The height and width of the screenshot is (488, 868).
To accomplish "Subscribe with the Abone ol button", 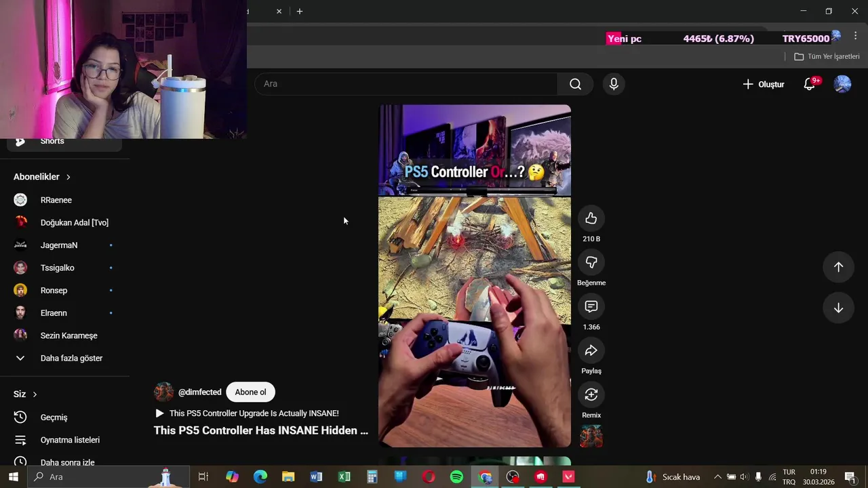I will 250,392.
